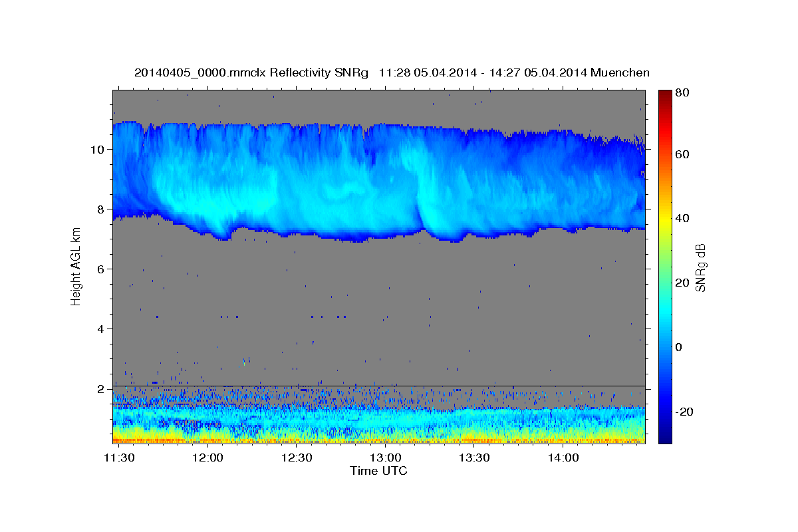Image resolution: width=798 pixels, height=532 pixels.
Task: Select the 14:00 time axis label
Action: (563, 458)
